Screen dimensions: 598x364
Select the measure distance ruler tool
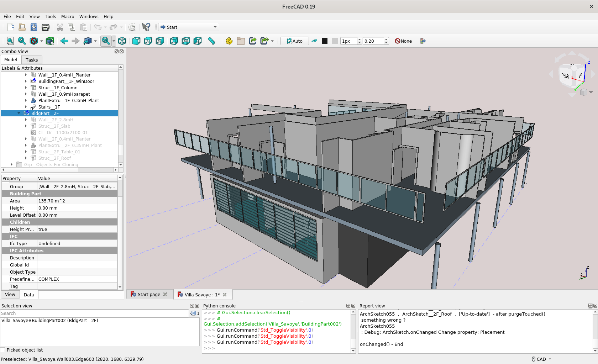211,41
